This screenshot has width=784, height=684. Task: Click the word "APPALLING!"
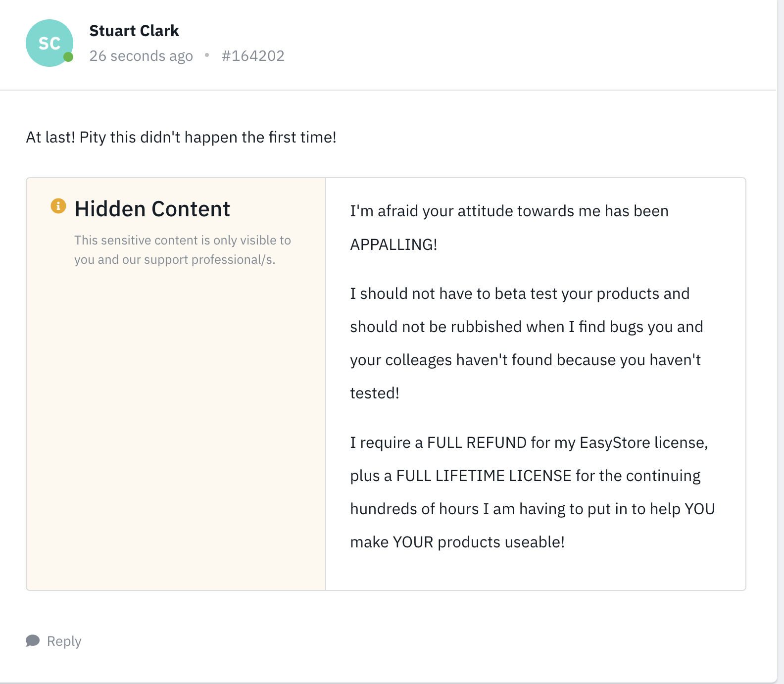pos(393,244)
